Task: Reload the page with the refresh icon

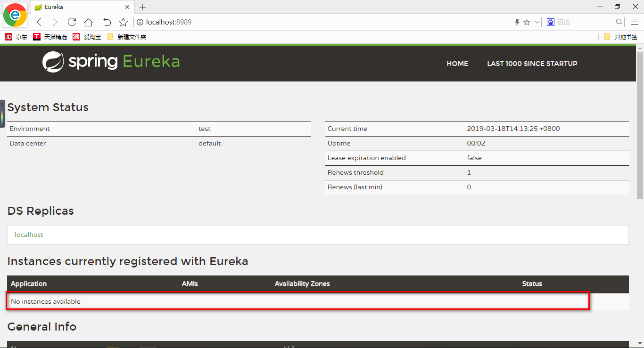Action: [x=72, y=22]
